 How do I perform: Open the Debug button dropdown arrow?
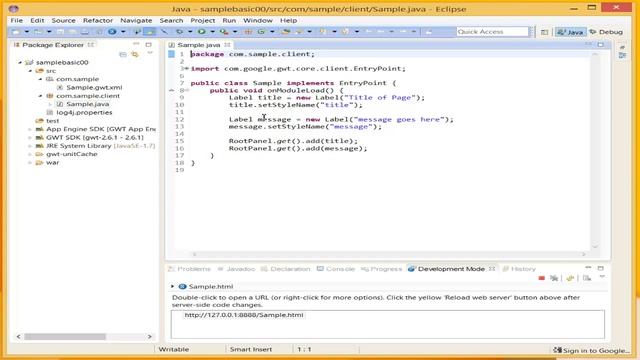point(190,31)
